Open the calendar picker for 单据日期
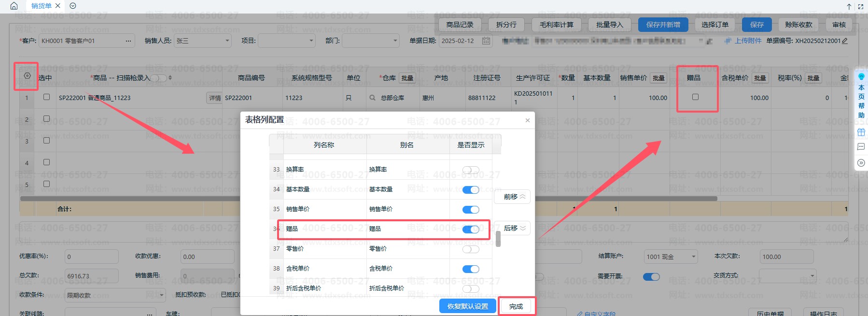This screenshot has height=316, width=868. [x=486, y=41]
